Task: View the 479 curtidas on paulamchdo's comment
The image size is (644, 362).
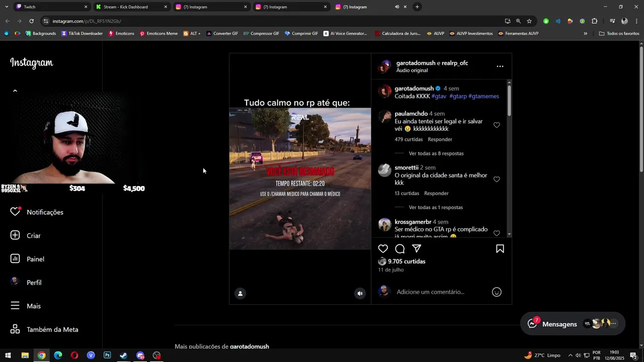Action: click(x=409, y=139)
